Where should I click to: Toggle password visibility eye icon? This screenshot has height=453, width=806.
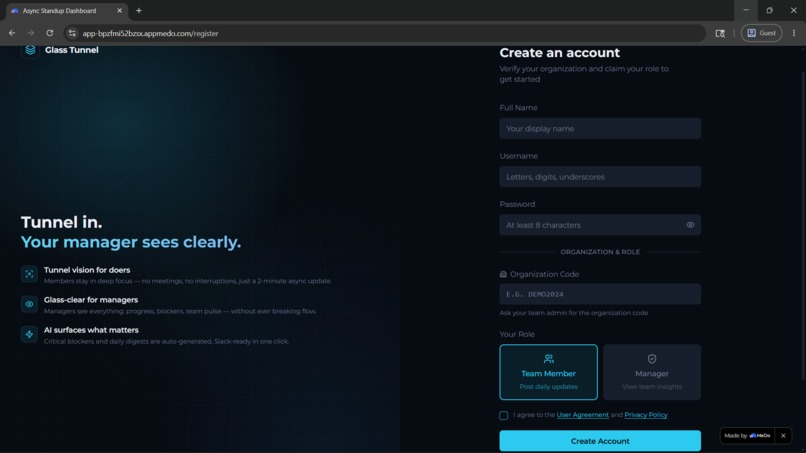tap(690, 225)
